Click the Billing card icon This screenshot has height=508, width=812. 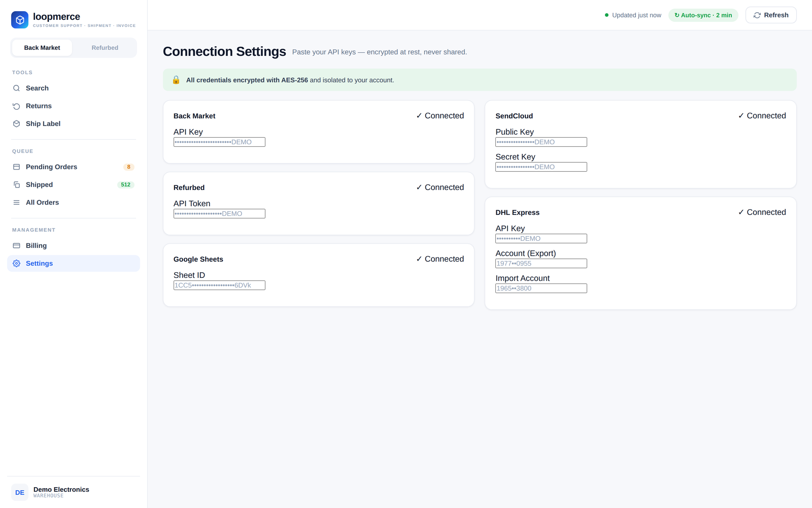point(16,246)
